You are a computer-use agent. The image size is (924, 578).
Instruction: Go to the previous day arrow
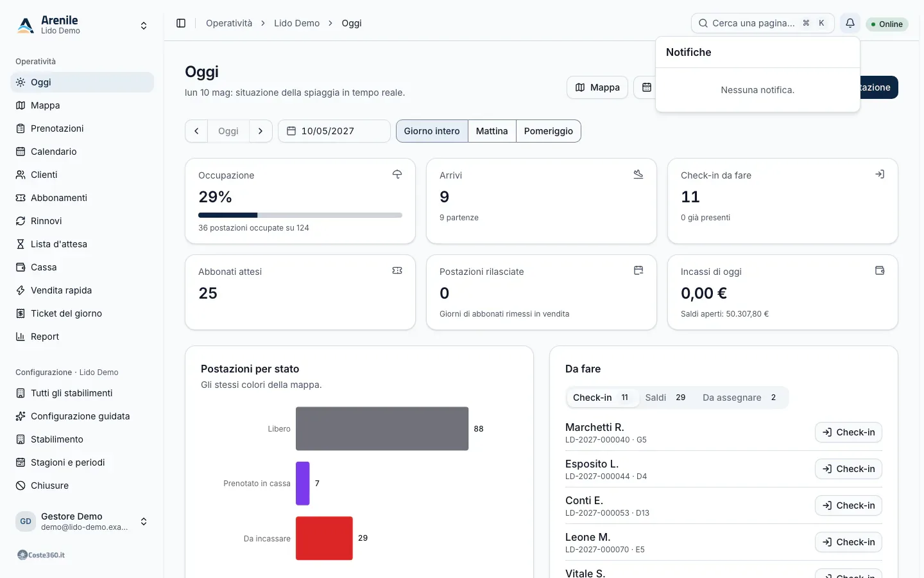tap(196, 131)
